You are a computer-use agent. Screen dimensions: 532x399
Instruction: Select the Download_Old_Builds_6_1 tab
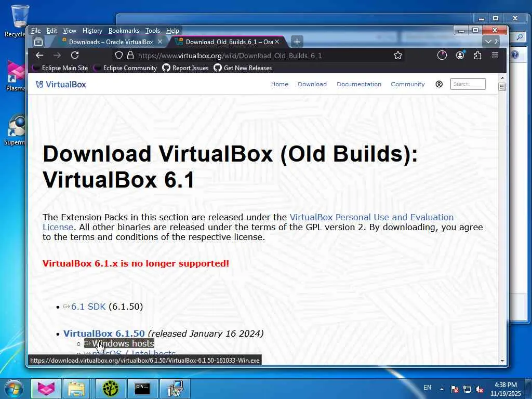(229, 42)
